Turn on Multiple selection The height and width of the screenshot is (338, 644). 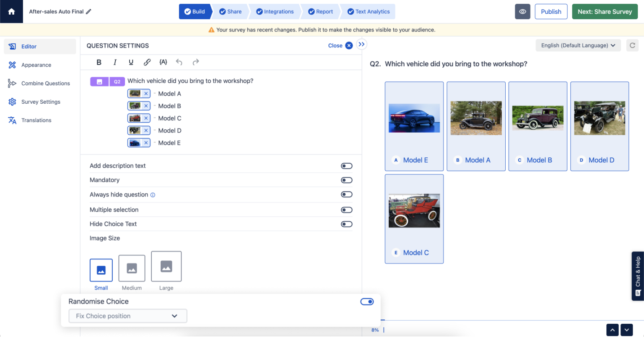[346, 210]
